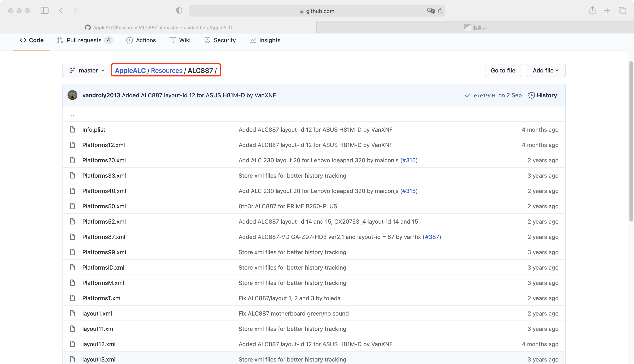Screen dimensions: 634x364
Task: Click the file icon beside PlatformsM.xml
Action: (72, 283)
